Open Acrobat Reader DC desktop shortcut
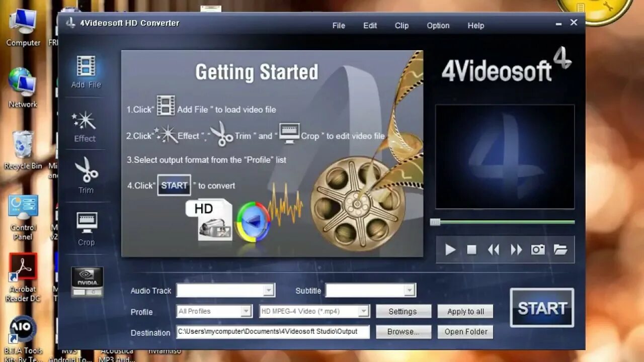 click(23, 278)
